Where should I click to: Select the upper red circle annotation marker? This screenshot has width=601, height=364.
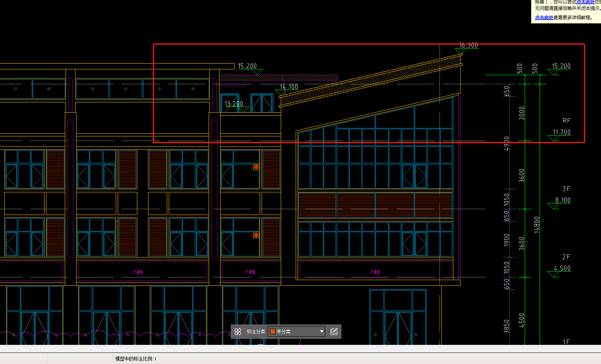[256, 167]
